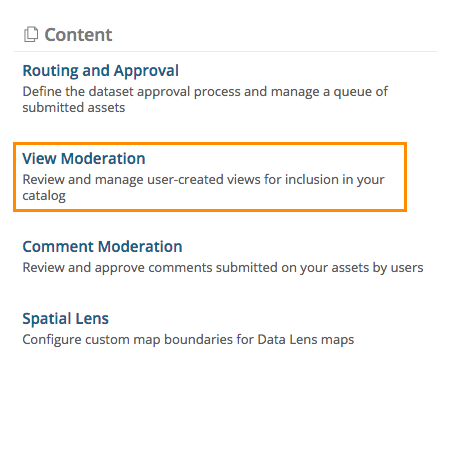
Task: Click 'Routing' in the first link title
Action: (x=50, y=71)
